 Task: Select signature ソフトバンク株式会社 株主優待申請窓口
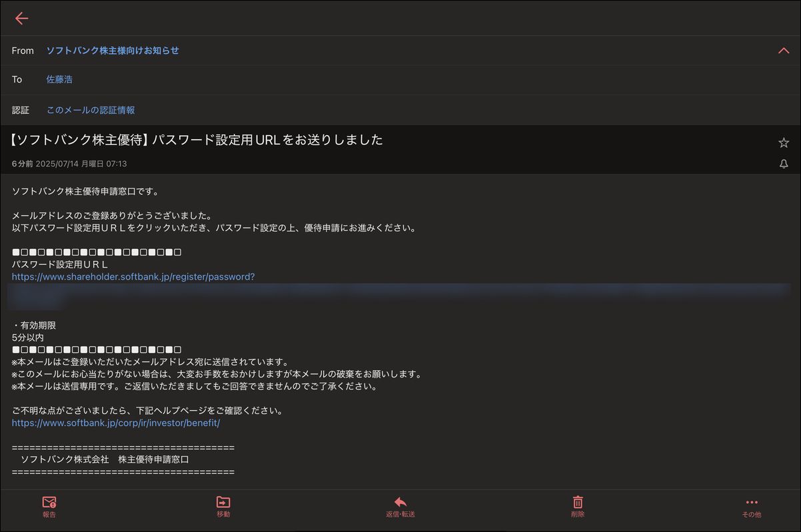point(105,459)
